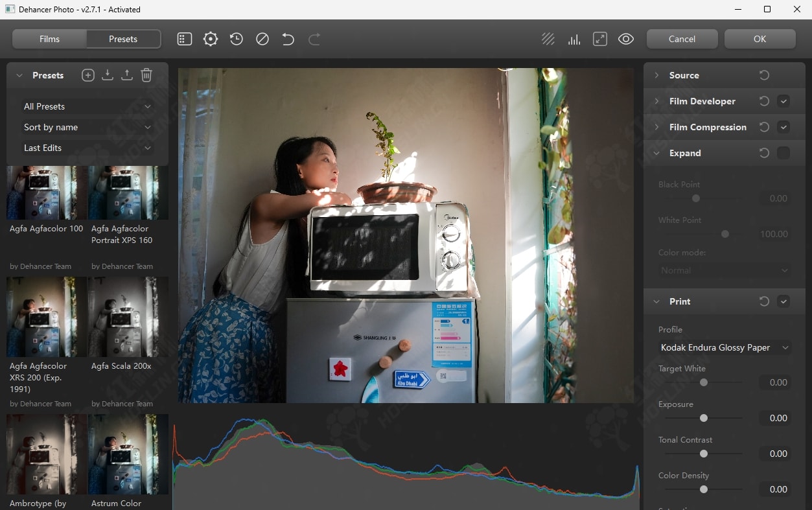This screenshot has width=812, height=510.
Task: Confirm edits with the OK button
Action: 760,39
